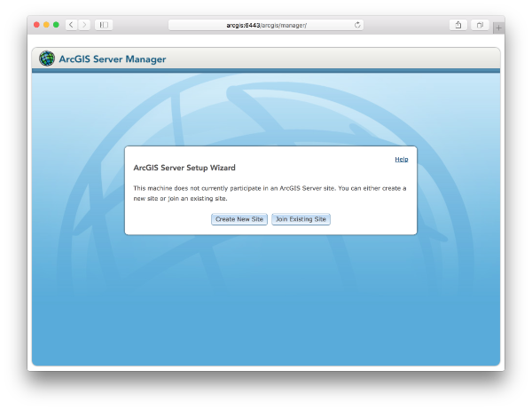Toggle the Safari sidebar button
This screenshot has height=410, width=532.
coord(104,25)
